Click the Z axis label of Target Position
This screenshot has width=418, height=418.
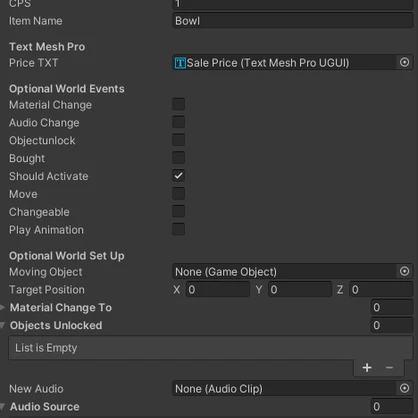coord(340,289)
